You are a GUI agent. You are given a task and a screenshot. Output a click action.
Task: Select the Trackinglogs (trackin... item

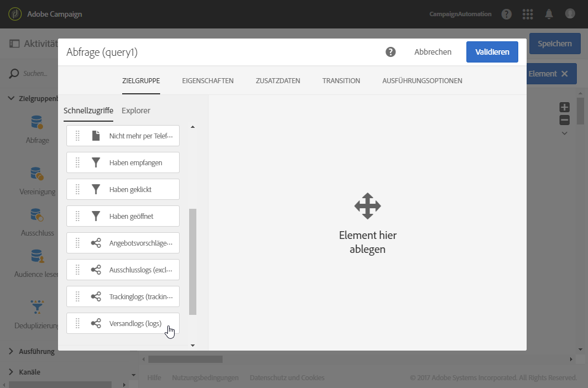123,297
